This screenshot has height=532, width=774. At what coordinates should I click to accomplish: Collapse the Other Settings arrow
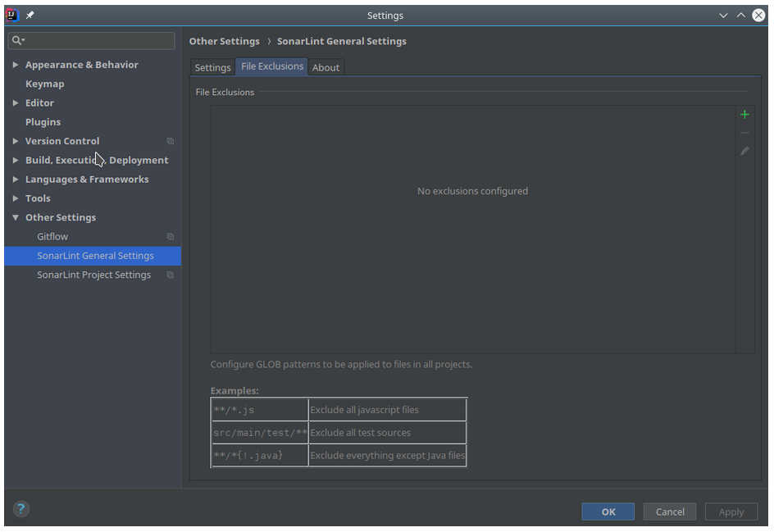coord(16,217)
